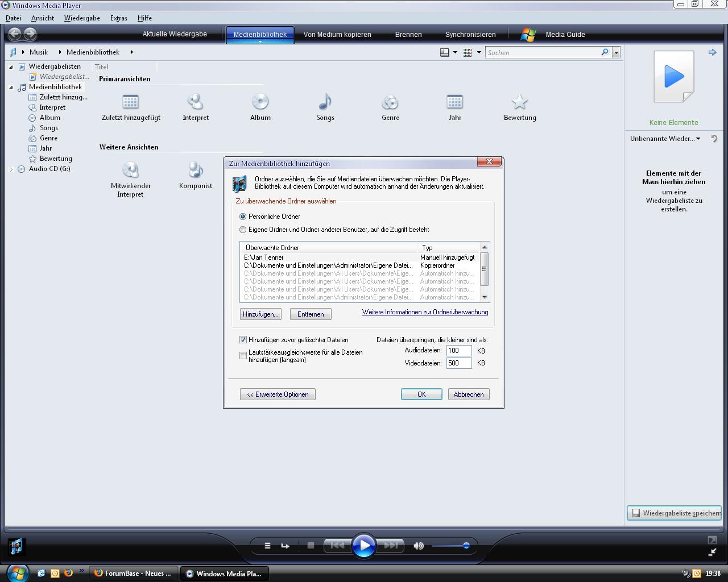Image resolution: width=728 pixels, height=582 pixels.
Task: Open the view options dropdown arrow
Action: pos(479,52)
